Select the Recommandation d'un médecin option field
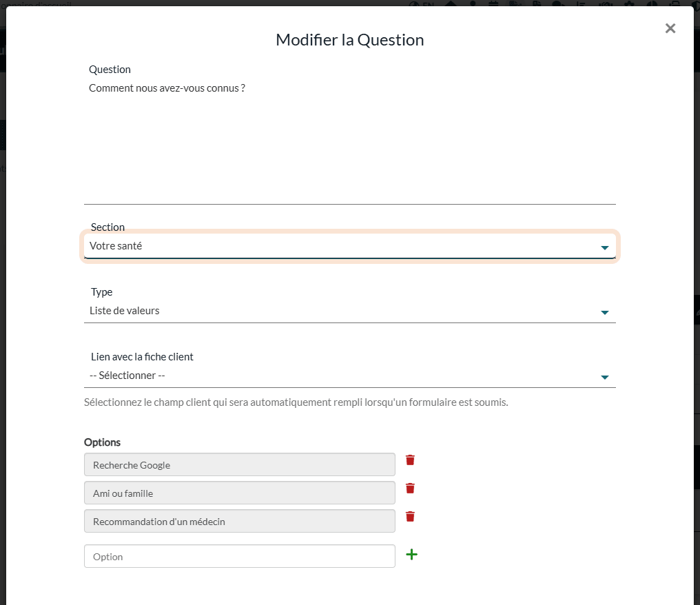Screen dimensions: 700x605 click(240, 521)
